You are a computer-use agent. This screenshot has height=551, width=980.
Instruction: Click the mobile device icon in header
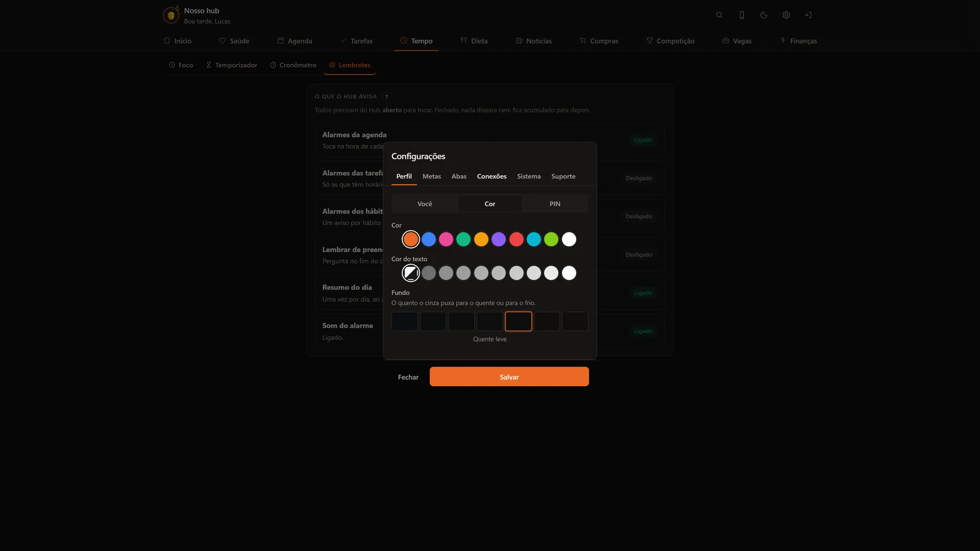point(742,15)
